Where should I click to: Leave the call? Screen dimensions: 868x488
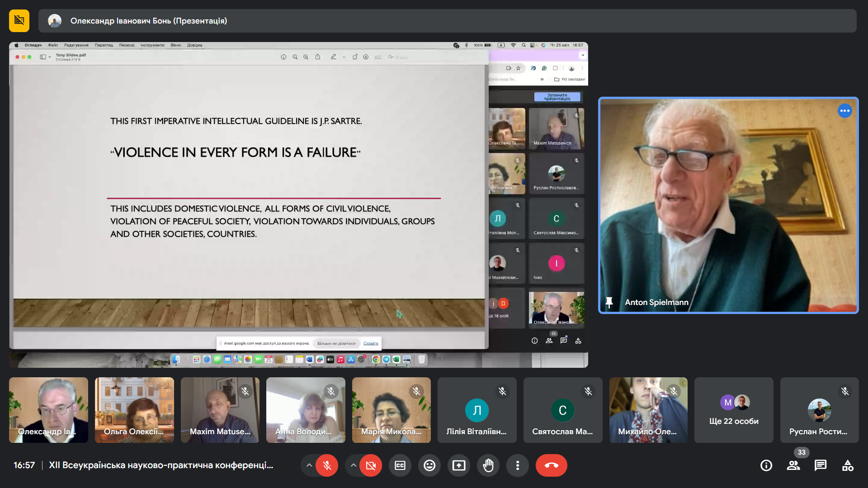point(551,465)
